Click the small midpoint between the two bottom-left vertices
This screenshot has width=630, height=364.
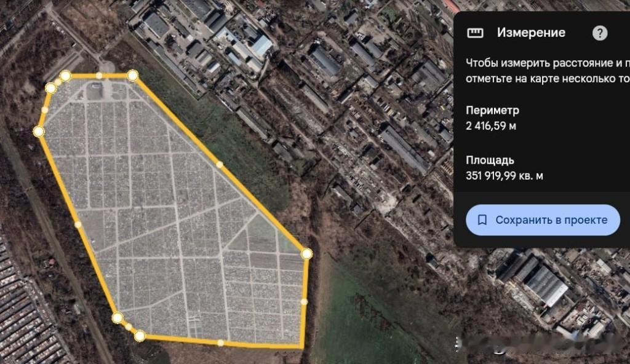pos(128,327)
